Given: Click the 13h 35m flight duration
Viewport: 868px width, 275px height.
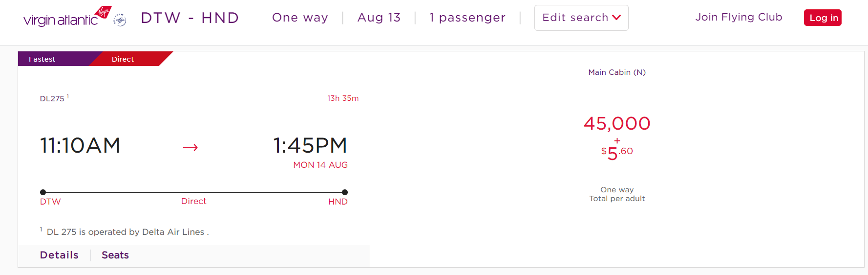Looking at the screenshot, I should pos(343,98).
